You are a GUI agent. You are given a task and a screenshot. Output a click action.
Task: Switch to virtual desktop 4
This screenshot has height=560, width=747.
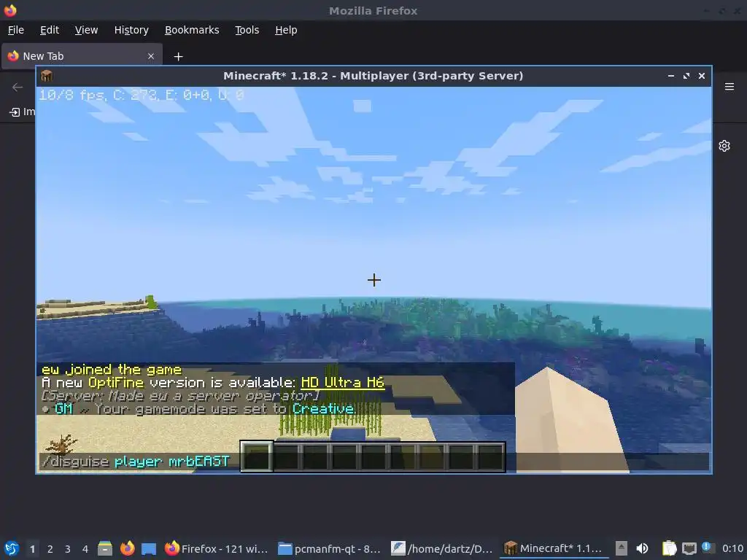(x=85, y=549)
